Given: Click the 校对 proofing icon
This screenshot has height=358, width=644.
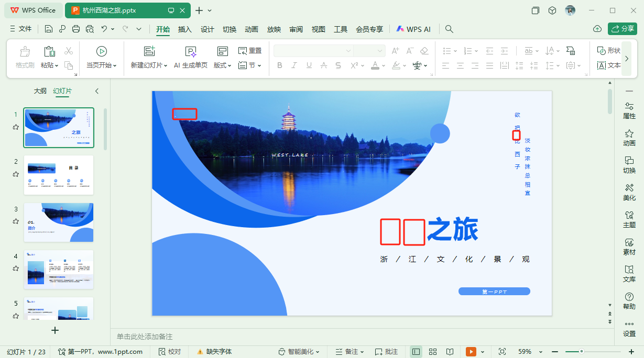Looking at the screenshot, I should point(170,351).
